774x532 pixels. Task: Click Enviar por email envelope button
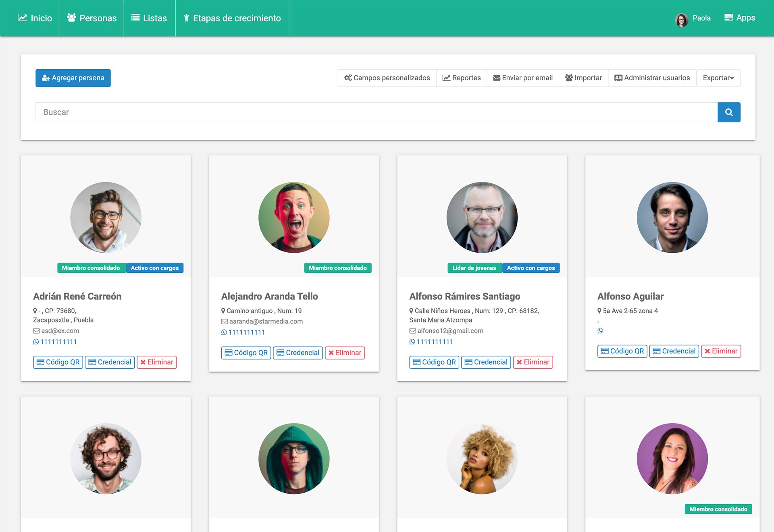pos(523,78)
